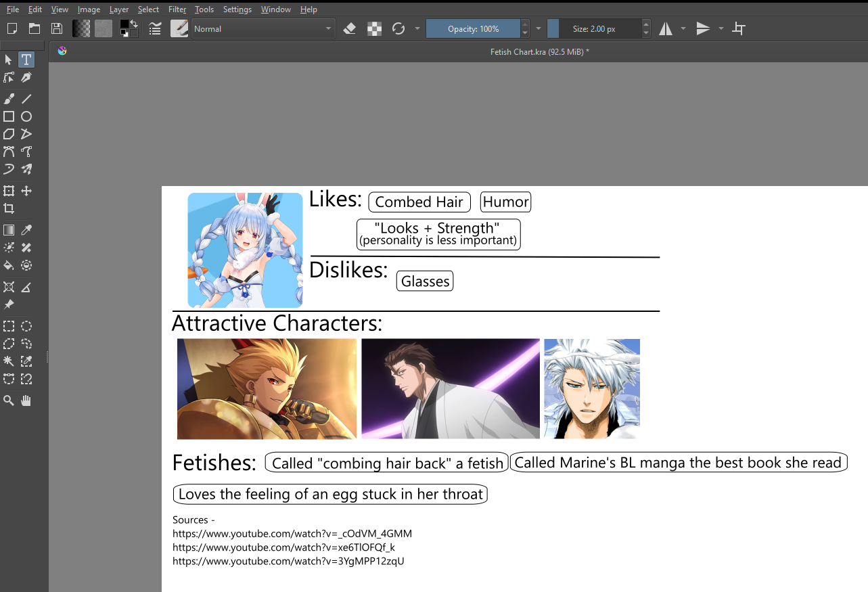868x592 pixels.
Task: Pick the Polygonal Selection tool
Action: [x=9, y=344]
